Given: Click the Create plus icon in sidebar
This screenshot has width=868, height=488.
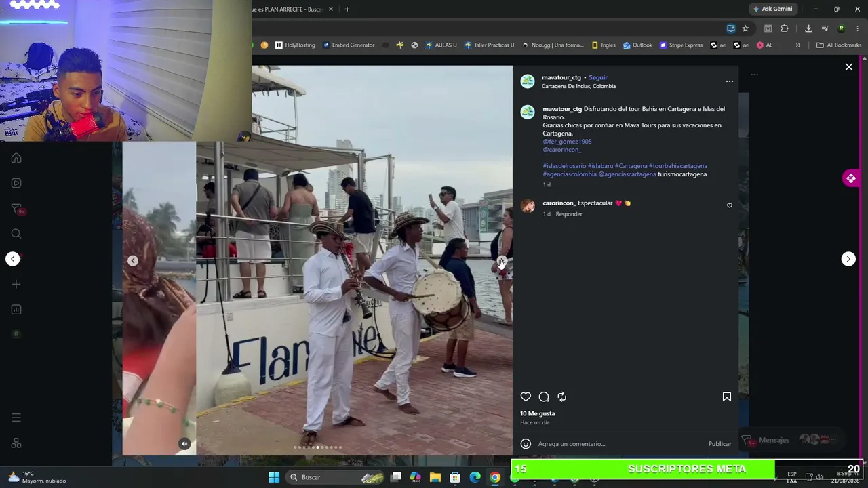Looking at the screenshot, I should pos(16,284).
